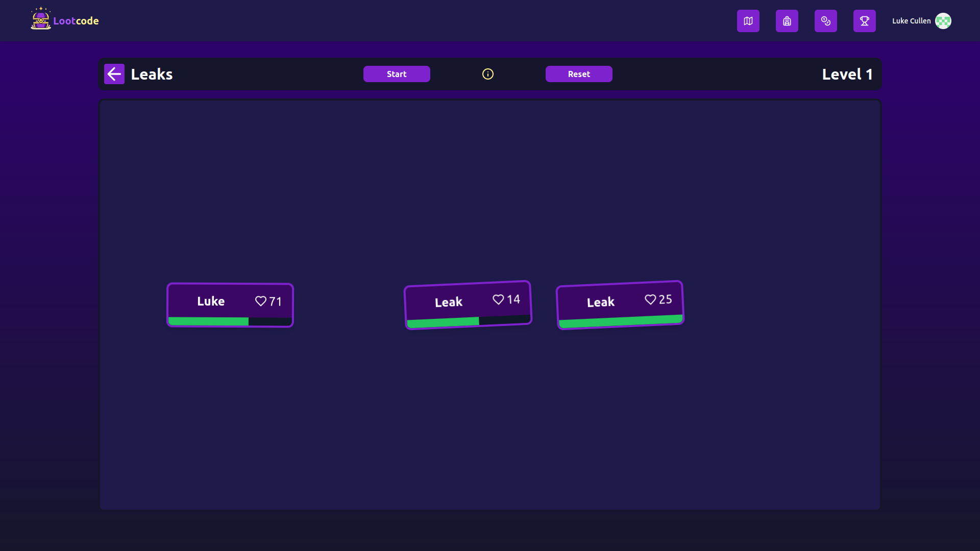Click the heart icon on the 25 Leak card
The width and height of the screenshot is (980, 551).
pos(650,299)
